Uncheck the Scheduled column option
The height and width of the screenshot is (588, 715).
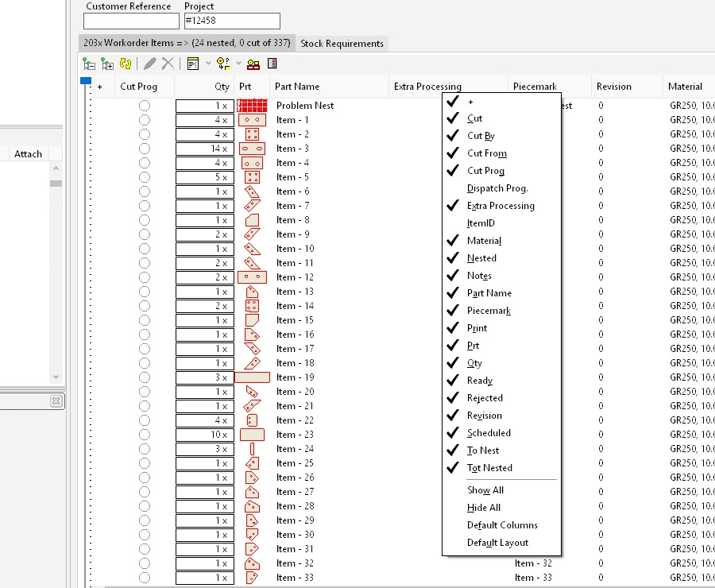point(501,433)
